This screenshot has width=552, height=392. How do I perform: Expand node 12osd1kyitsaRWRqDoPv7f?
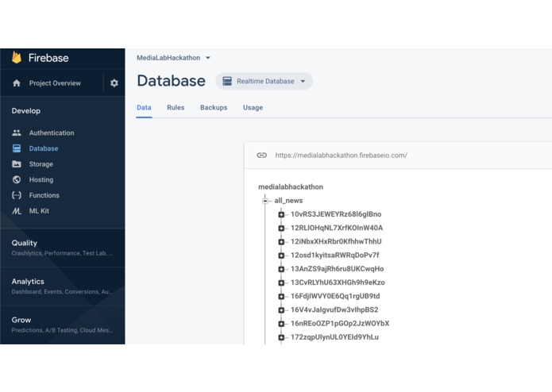pyautogui.click(x=281, y=256)
